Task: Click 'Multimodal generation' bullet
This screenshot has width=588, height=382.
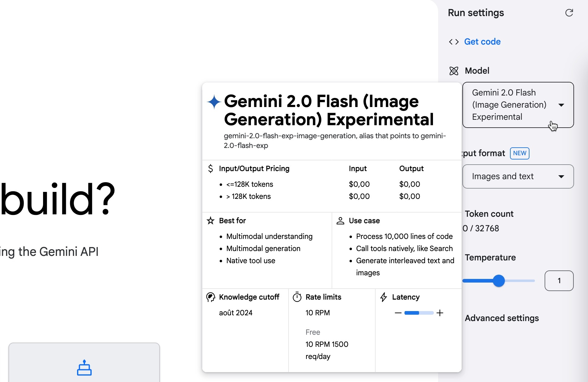Action: [x=263, y=249]
